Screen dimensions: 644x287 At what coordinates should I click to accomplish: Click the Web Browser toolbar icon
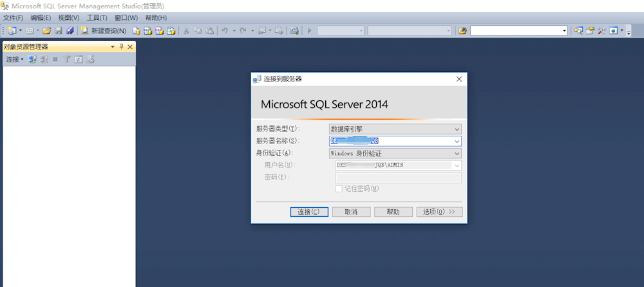tap(614, 30)
